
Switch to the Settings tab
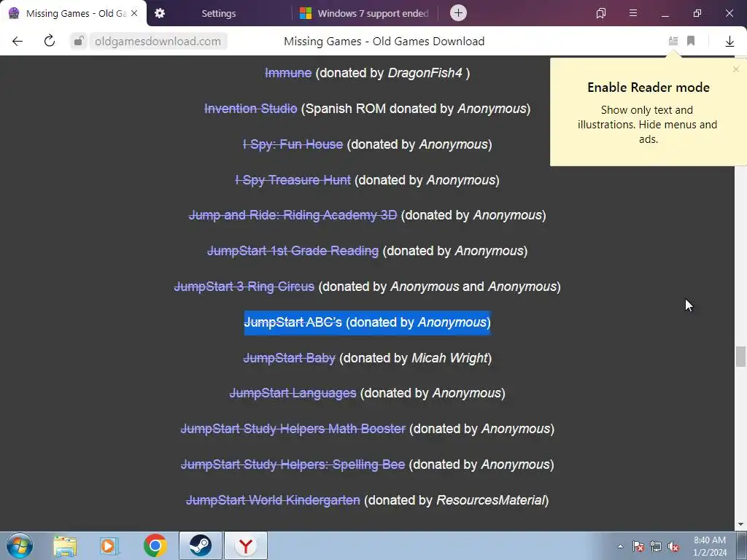[x=218, y=13]
